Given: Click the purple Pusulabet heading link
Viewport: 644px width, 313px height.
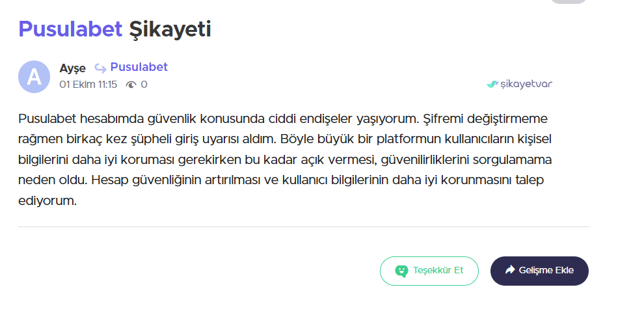Looking at the screenshot, I should [x=70, y=29].
